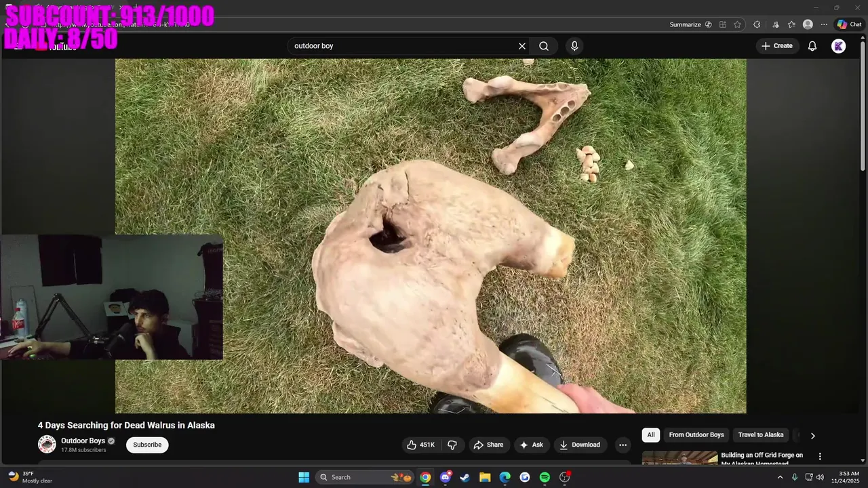
Task: Show hidden system tray icons
Action: click(x=780, y=477)
